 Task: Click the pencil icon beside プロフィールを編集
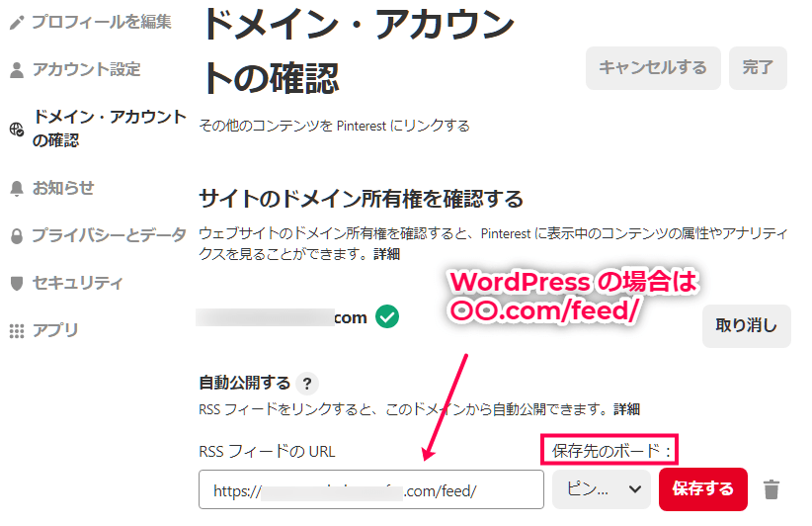click(x=17, y=23)
